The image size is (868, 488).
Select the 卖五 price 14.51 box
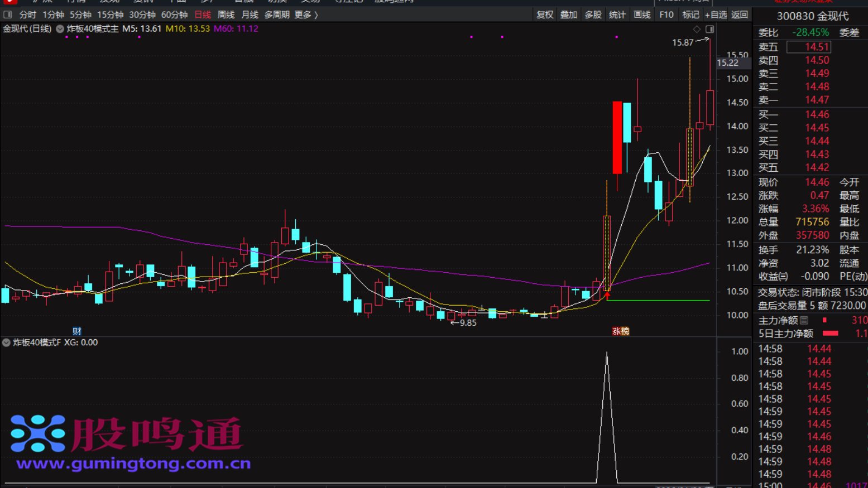[809, 47]
